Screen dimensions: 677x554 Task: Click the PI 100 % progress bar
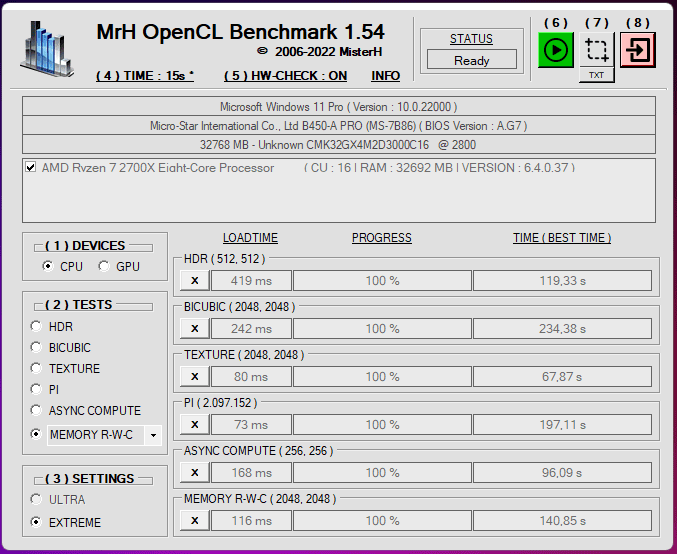(x=383, y=424)
